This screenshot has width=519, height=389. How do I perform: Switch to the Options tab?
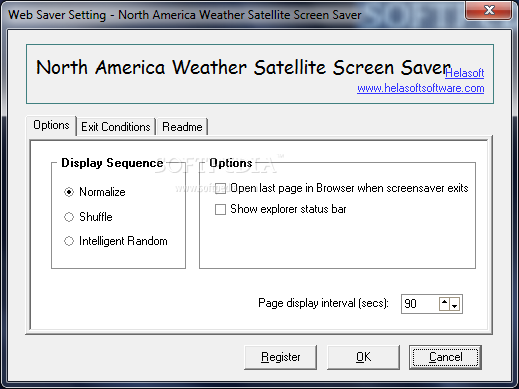pyautogui.click(x=51, y=125)
